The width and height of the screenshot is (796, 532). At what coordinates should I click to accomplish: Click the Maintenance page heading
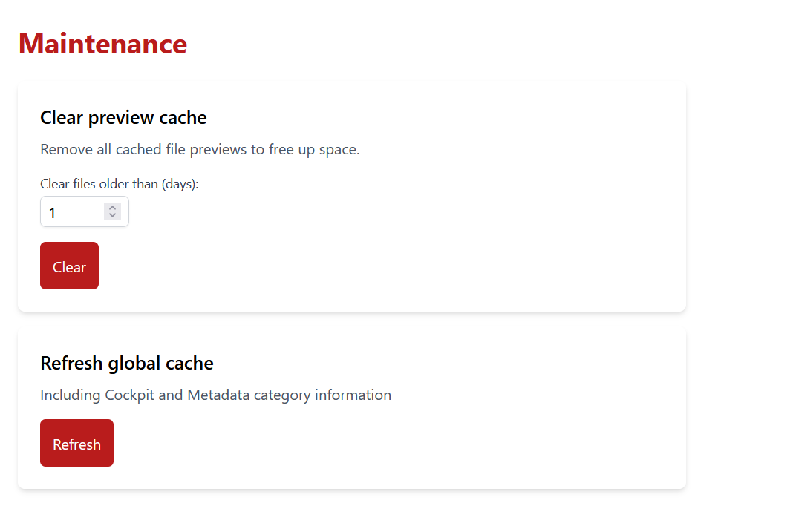coord(102,44)
